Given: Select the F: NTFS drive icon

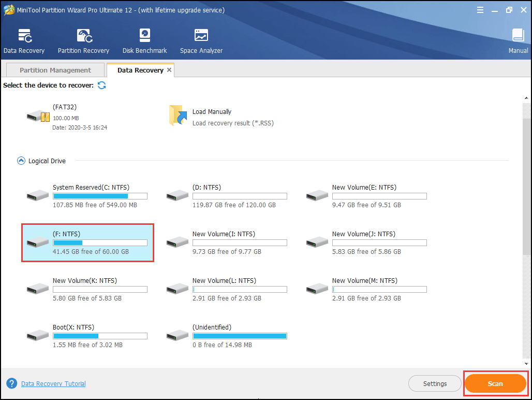Looking at the screenshot, I should tap(38, 242).
